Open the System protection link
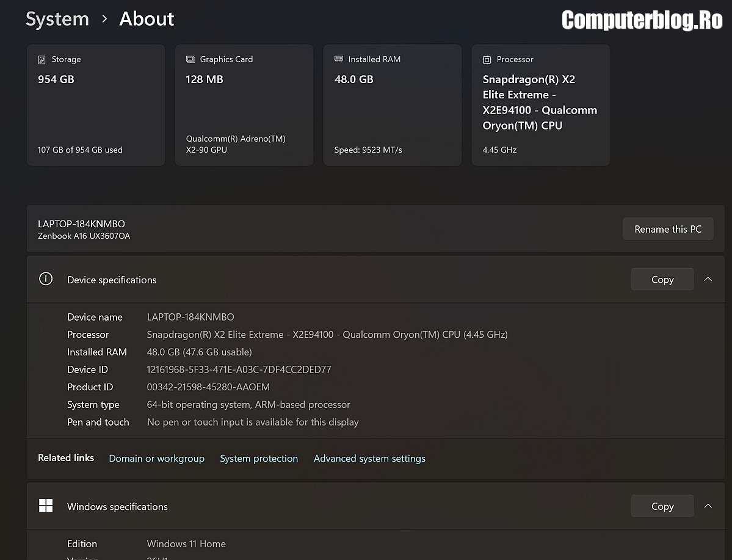732x560 pixels. pyautogui.click(x=259, y=458)
